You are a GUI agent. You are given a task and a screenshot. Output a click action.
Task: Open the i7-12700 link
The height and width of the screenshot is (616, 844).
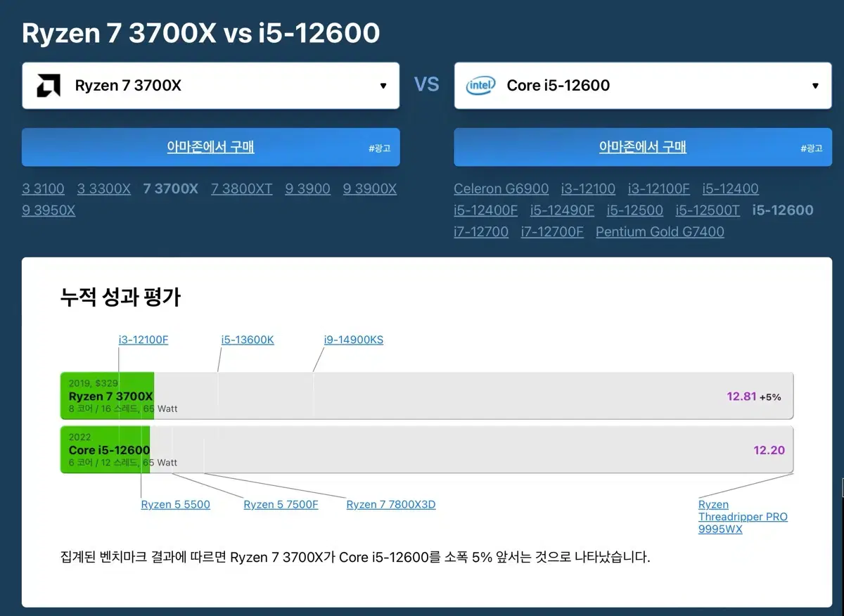pos(481,231)
